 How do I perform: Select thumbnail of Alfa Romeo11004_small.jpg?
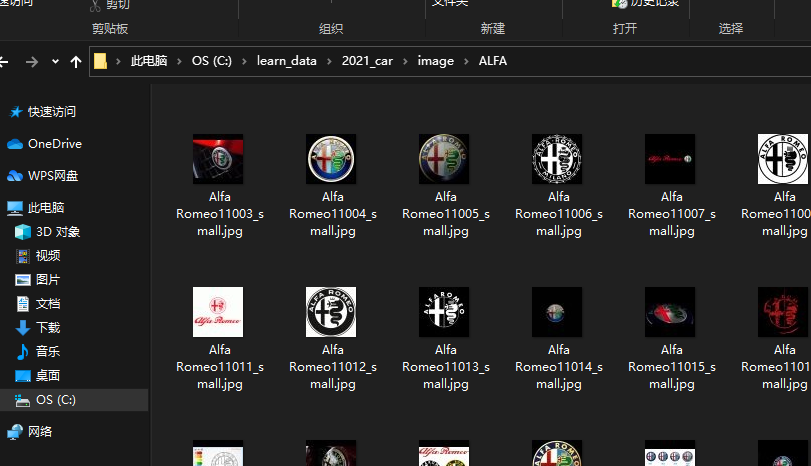331,159
